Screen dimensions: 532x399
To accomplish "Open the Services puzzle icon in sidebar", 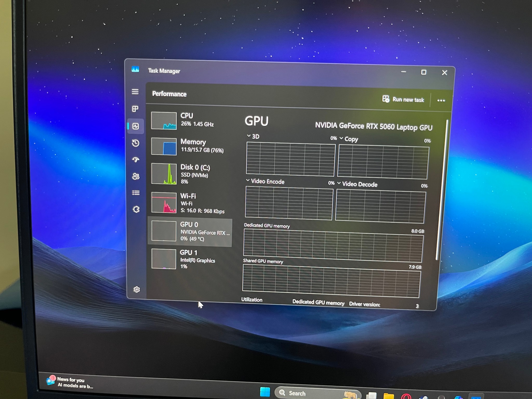I will coord(136,209).
